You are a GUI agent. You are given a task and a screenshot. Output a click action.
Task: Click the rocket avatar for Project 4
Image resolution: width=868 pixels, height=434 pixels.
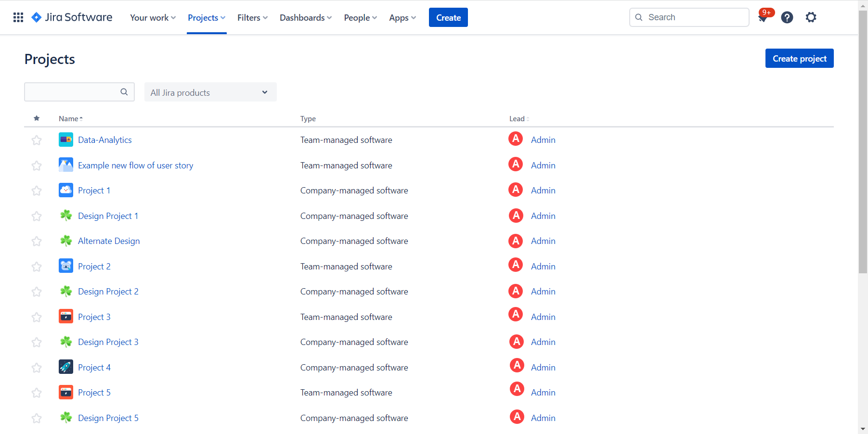pos(65,367)
